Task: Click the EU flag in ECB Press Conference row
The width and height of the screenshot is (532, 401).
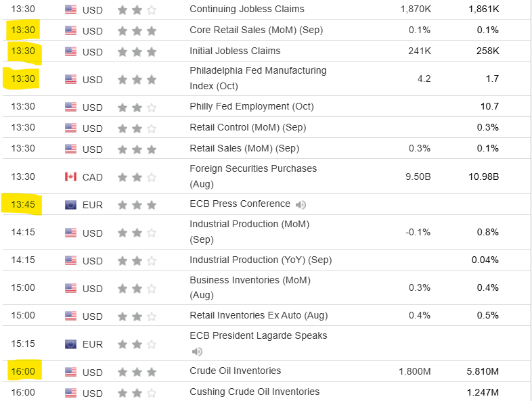Action: pos(70,205)
